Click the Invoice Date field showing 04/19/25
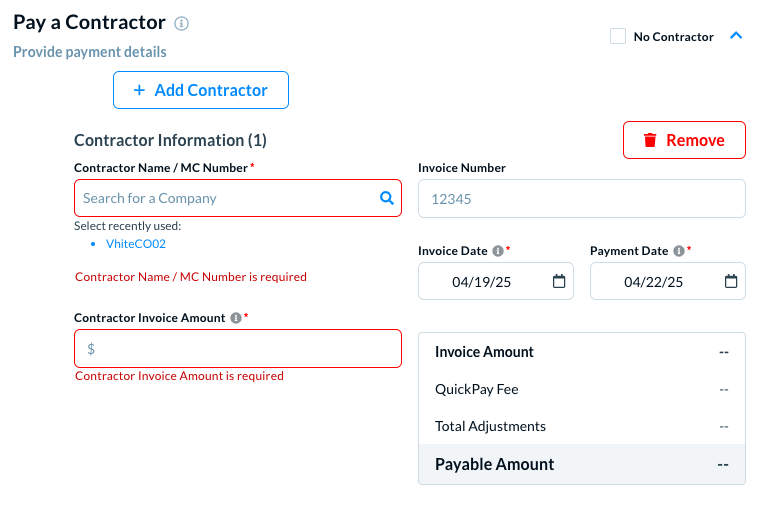 (482, 282)
